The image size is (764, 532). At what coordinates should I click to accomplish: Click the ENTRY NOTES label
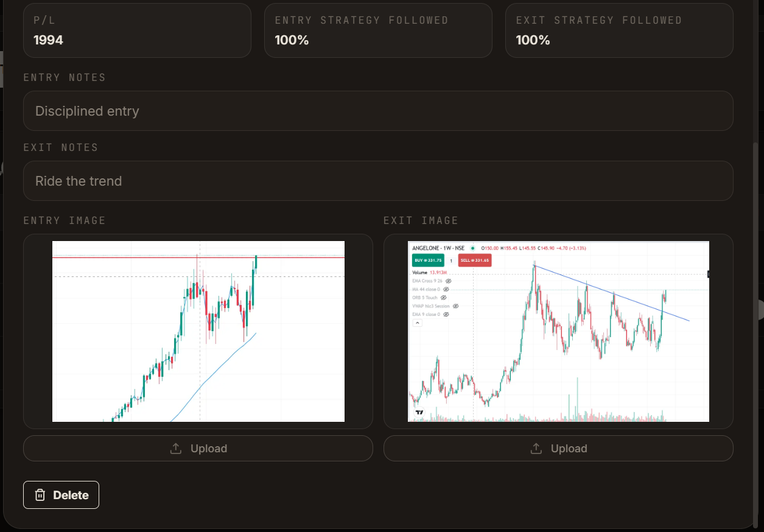[65, 77]
